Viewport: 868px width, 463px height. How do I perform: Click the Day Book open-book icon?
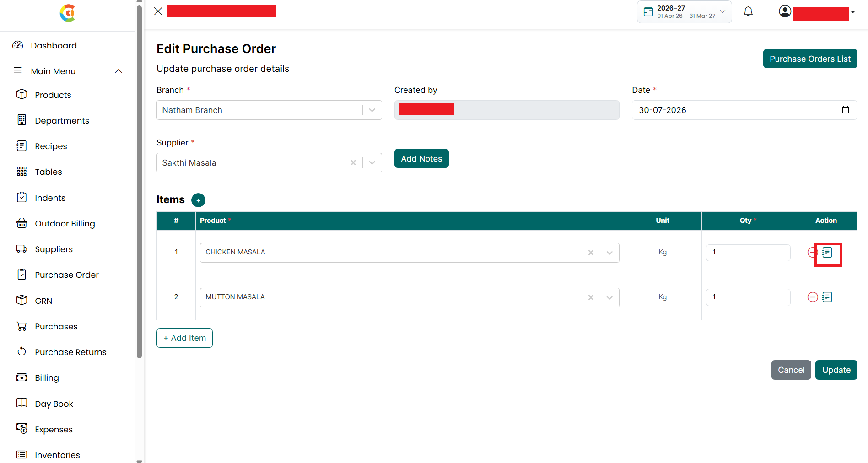[x=22, y=403]
